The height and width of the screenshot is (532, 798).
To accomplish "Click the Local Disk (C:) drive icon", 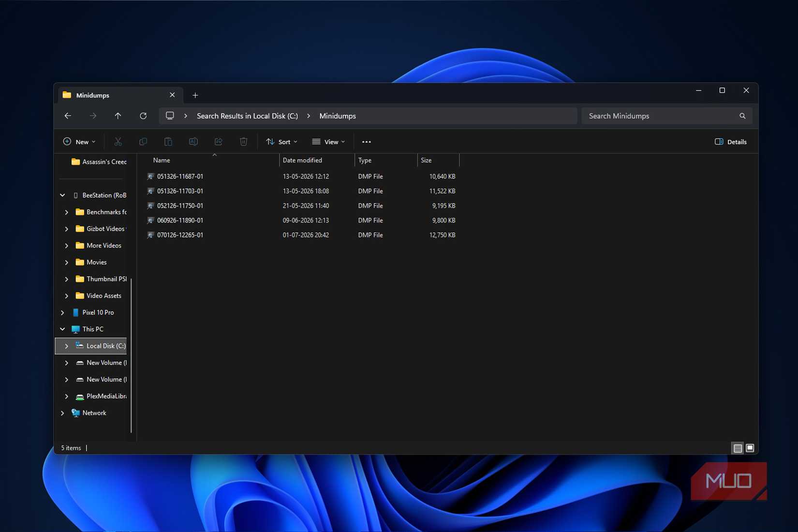I will pyautogui.click(x=80, y=346).
